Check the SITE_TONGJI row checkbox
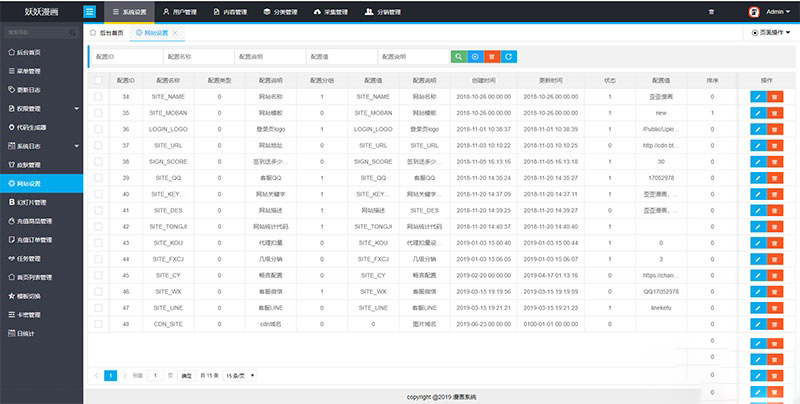Viewport: 800px width, 404px height. click(x=98, y=226)
